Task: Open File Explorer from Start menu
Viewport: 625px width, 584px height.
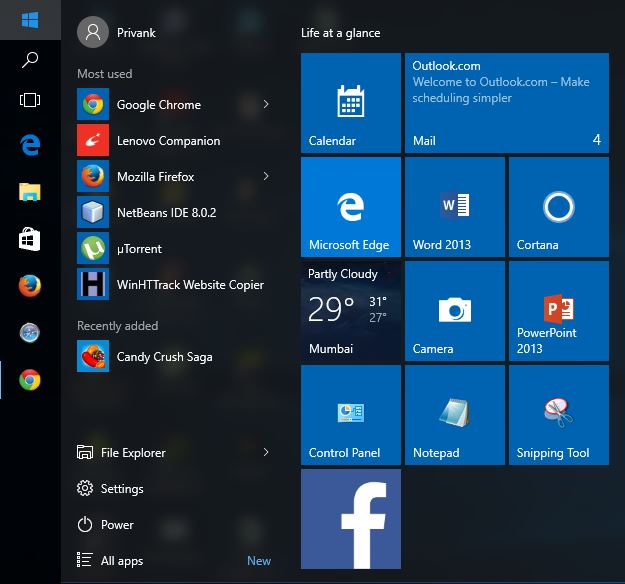Action: (x=175, y=452)
